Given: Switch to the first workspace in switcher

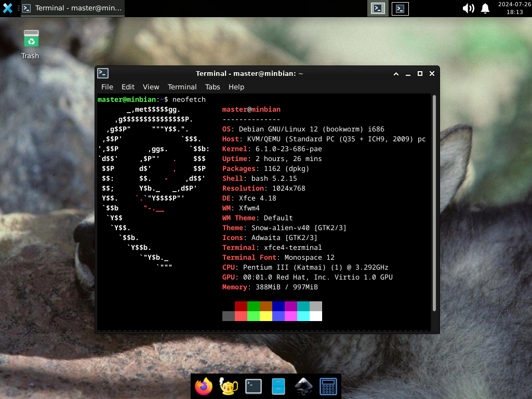Looking at the screenshot, I should [378, 8].
